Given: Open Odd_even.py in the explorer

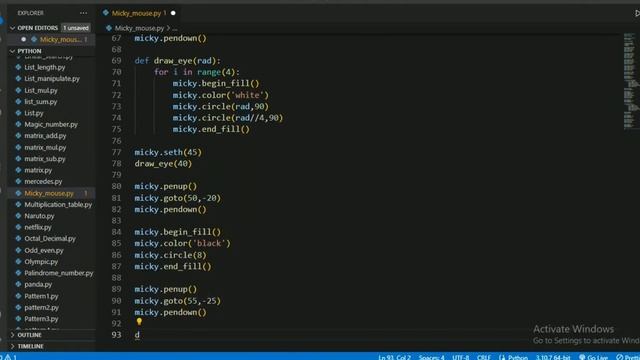Looking at the screenshot, I should (44, 250).
